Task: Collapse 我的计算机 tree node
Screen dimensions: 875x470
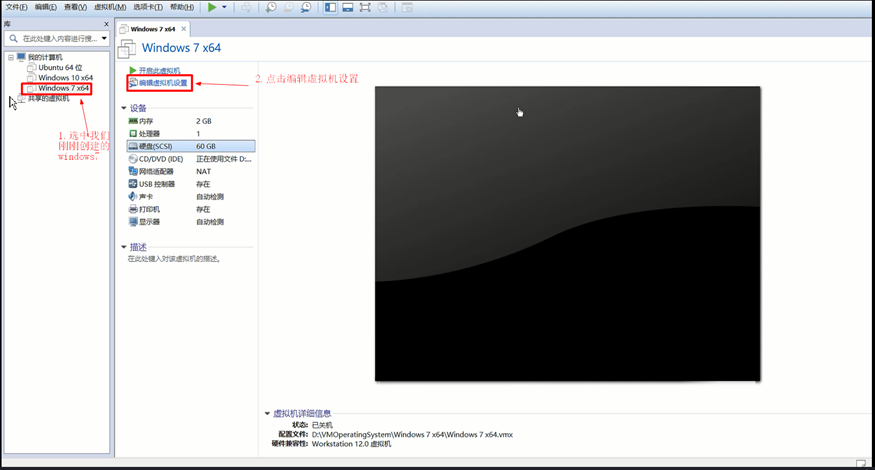Action: [11, 57]
